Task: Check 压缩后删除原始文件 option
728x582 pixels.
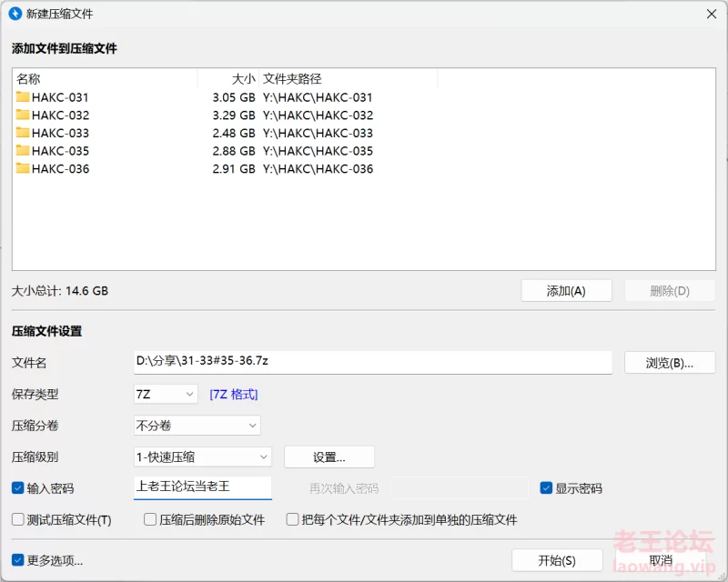Action: pos(150,519)
